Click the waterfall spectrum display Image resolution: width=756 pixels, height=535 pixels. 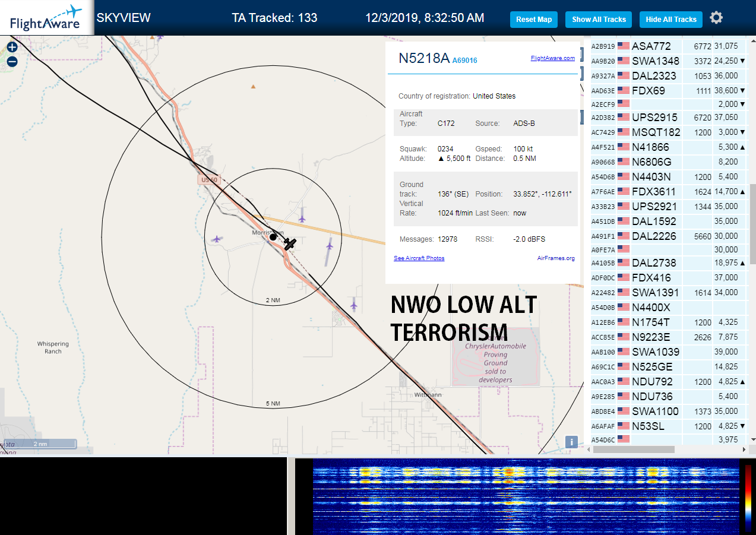point(526,495)
